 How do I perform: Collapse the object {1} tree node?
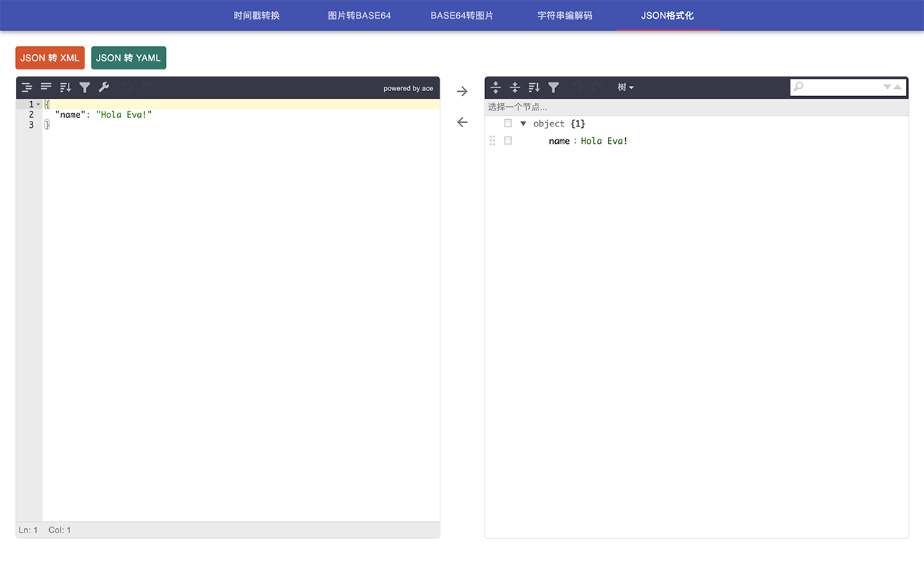(x=523, y=124)
